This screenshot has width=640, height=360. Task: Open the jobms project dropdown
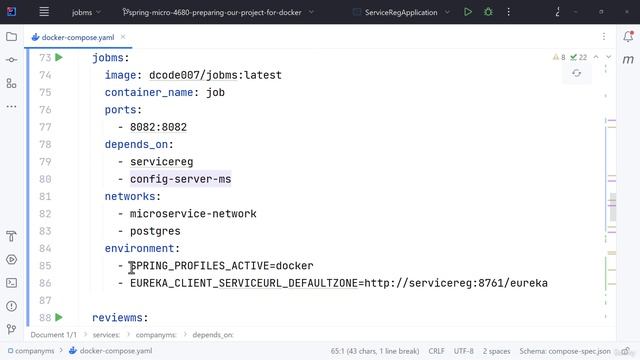click(86, 12)
